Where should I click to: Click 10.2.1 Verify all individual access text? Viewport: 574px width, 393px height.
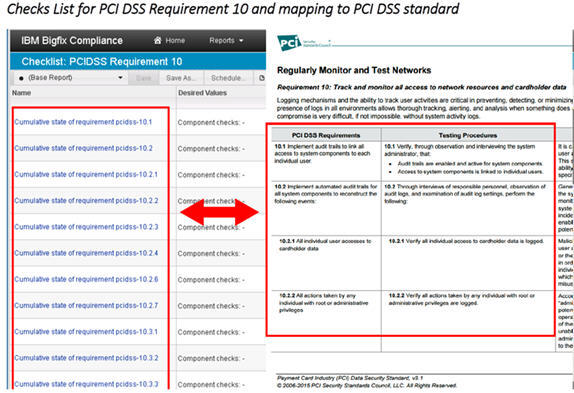466,241
